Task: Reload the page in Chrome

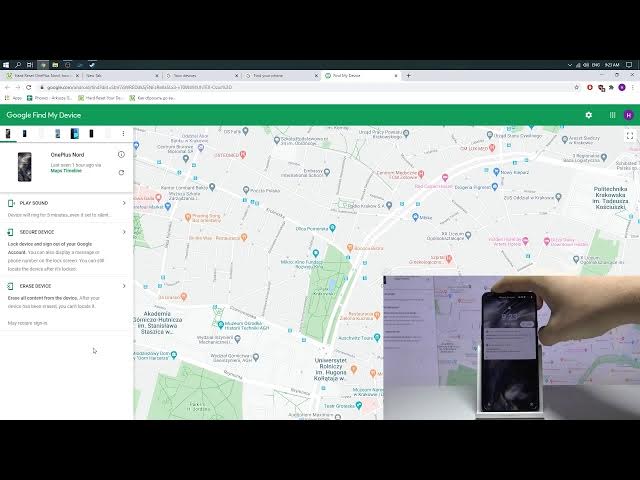Action: (x=29, y=87)
